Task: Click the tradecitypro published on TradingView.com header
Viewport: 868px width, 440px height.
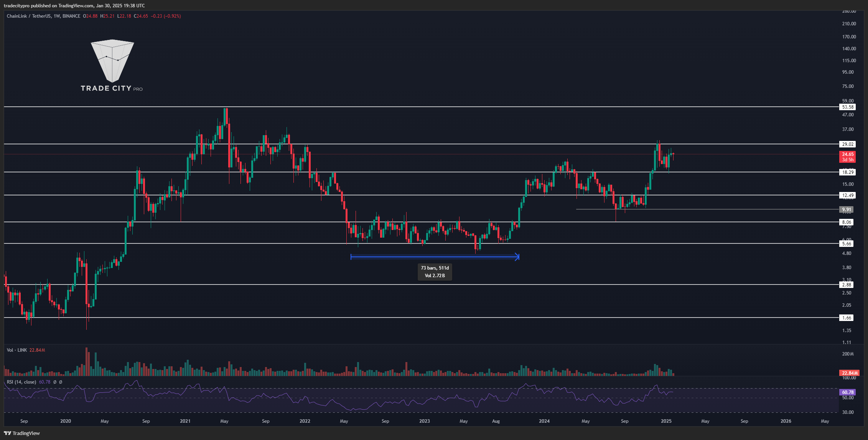Action: 74,6
